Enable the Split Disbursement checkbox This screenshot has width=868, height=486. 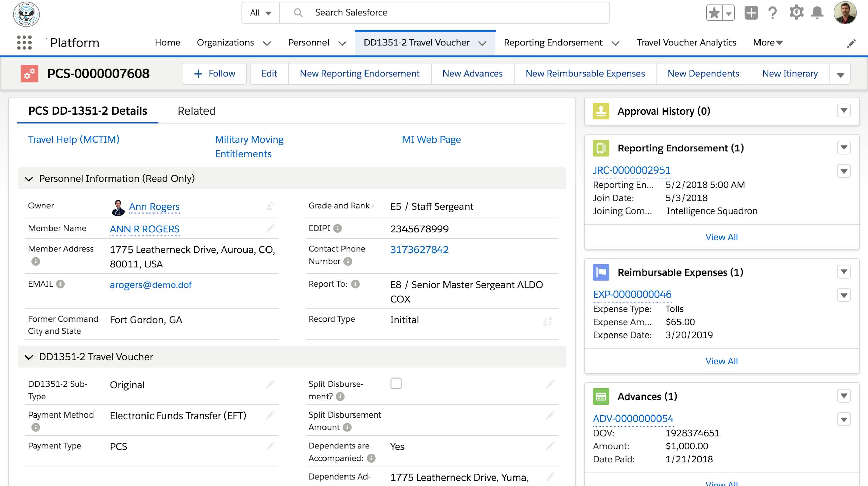[396, 384]
